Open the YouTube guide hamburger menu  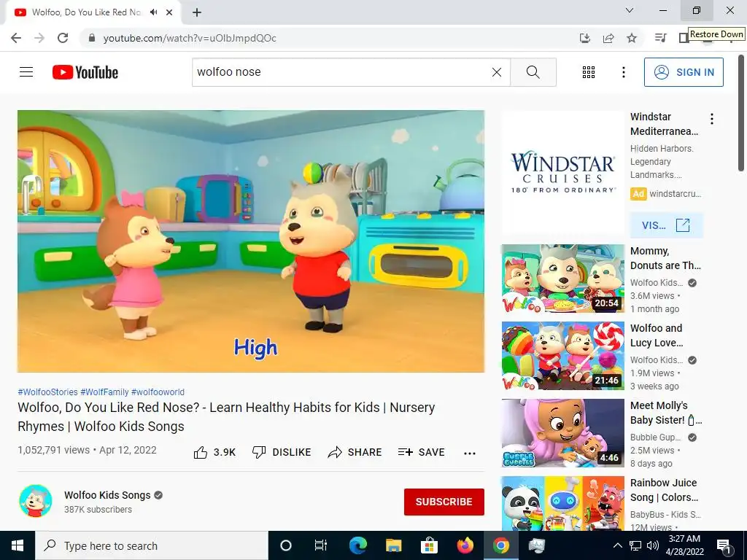click(26, 72)
